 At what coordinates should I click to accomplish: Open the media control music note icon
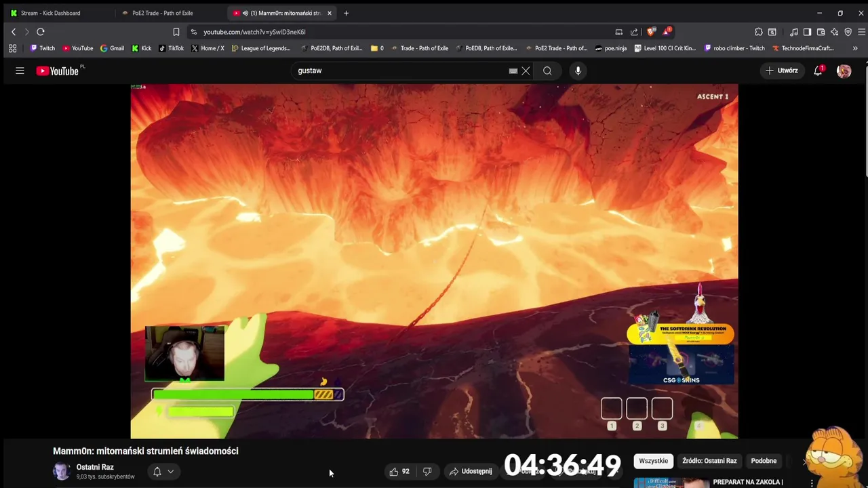pyautogui.click(x=794, y=32)
